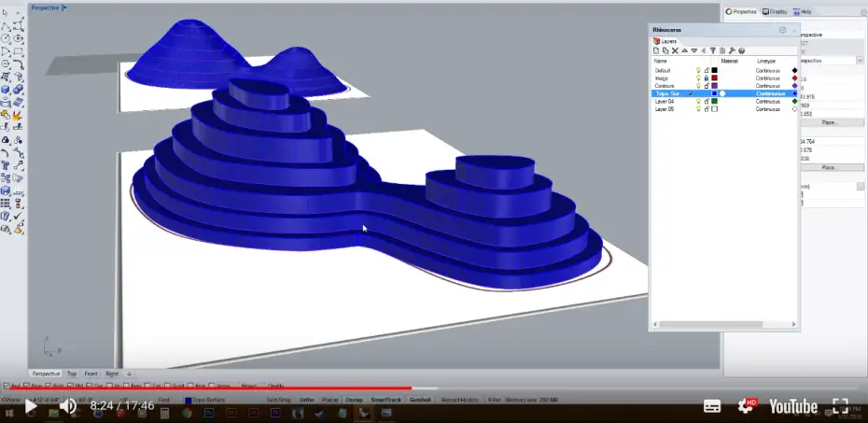
Task: Toggle Osnap in status bar
Action: (x=355, y=400)
